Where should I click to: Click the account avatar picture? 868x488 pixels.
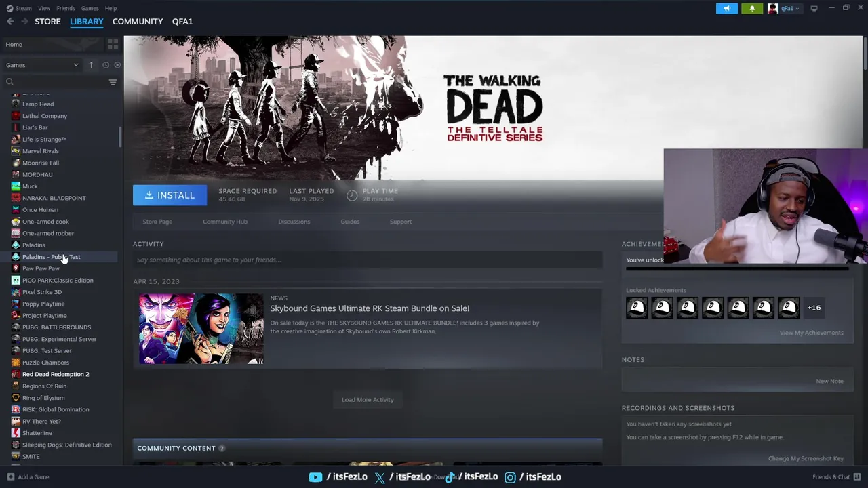pyautogui.click(x=773, y=8)
